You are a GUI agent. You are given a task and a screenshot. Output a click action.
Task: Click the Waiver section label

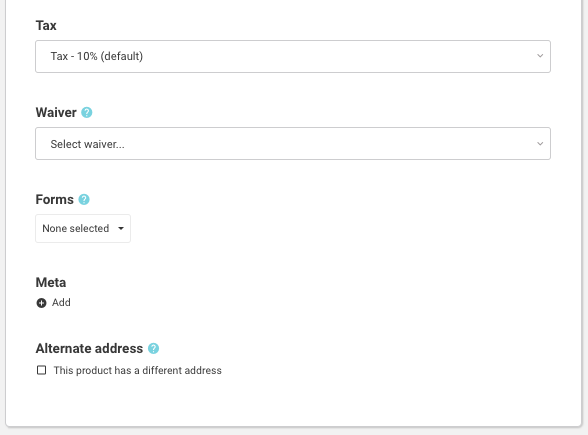(56, 112)
